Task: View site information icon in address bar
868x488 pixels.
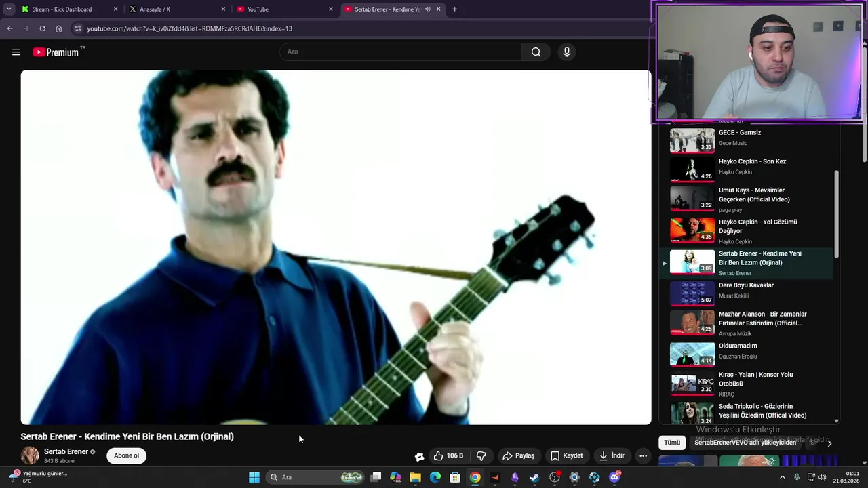Action: pyautogui.click(x=78, y=28)
